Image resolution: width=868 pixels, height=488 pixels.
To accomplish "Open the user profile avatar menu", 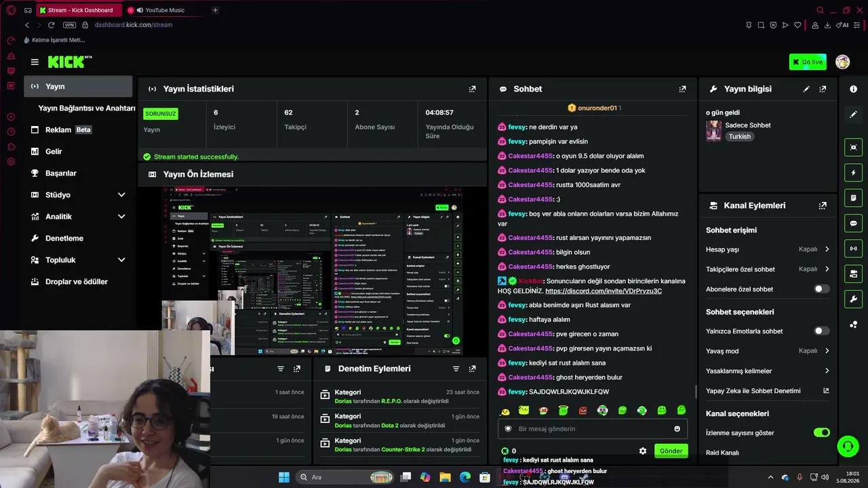I will pos(842,62).
